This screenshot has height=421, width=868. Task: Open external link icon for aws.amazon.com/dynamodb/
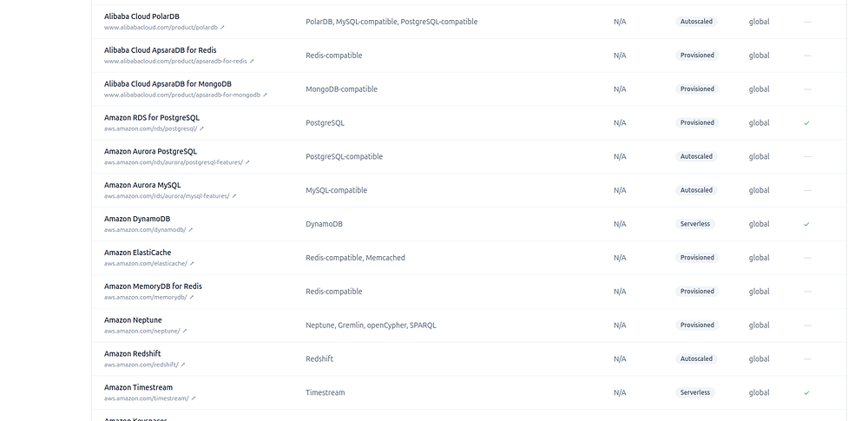pos(191,230)
